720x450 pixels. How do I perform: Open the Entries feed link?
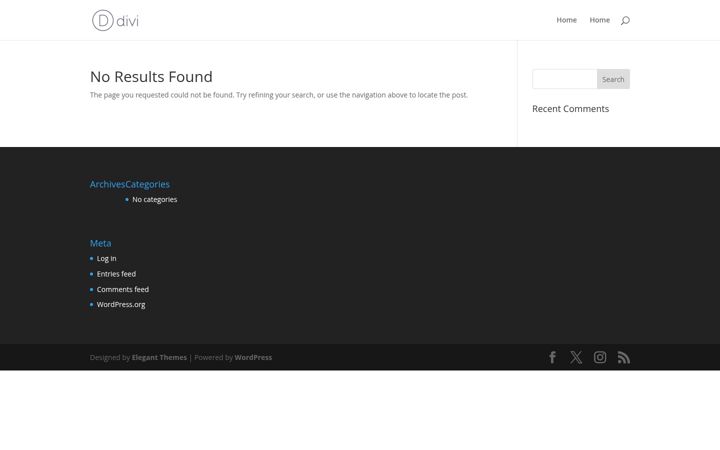116,274
